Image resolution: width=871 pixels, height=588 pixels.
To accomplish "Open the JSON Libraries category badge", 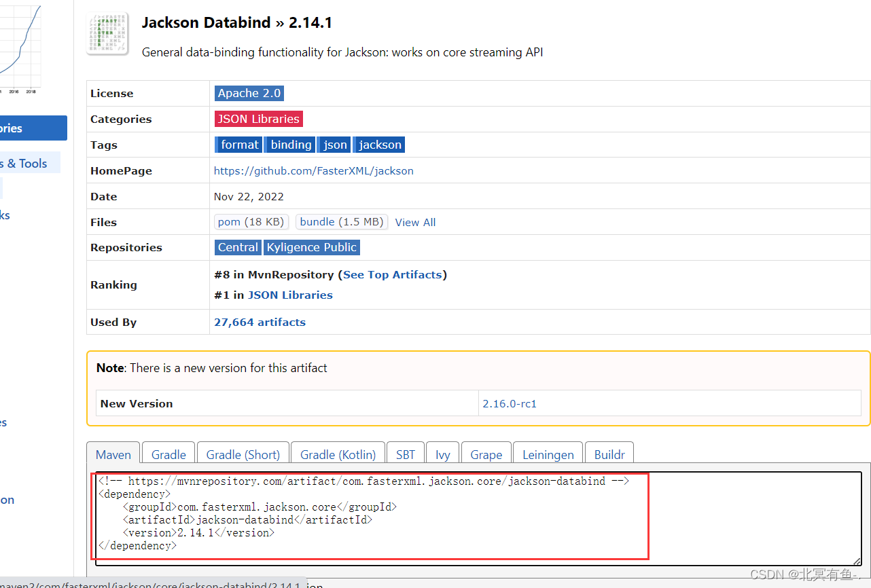I will click(x=258, y=119).
